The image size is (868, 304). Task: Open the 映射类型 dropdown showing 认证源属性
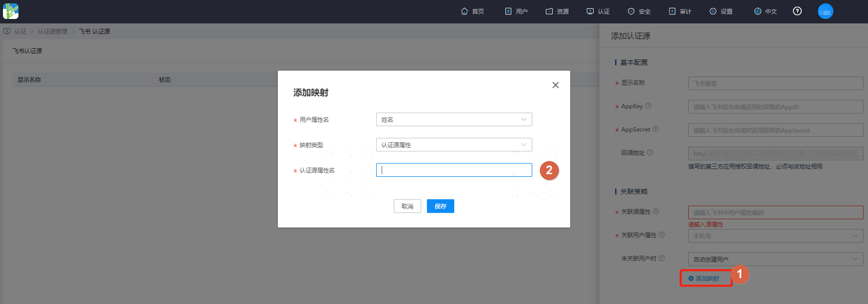pyautogui.click(x=454, y=145)
